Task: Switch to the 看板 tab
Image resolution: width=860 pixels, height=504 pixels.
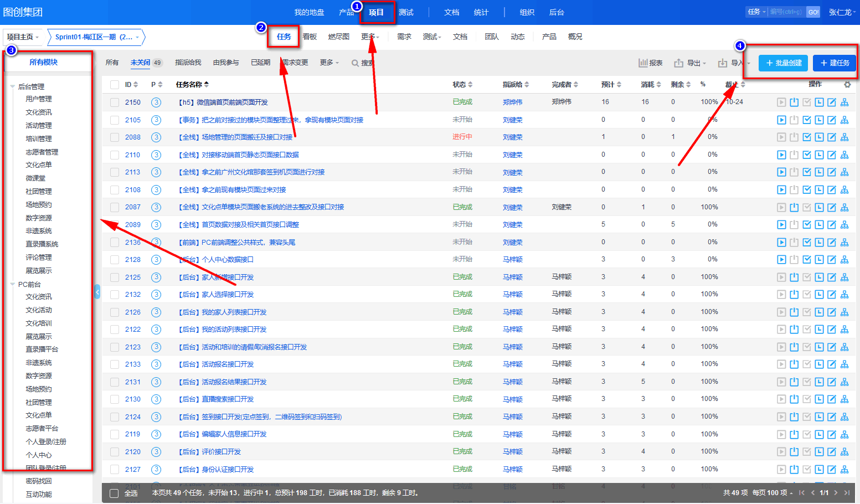Action: coord(310,37)
